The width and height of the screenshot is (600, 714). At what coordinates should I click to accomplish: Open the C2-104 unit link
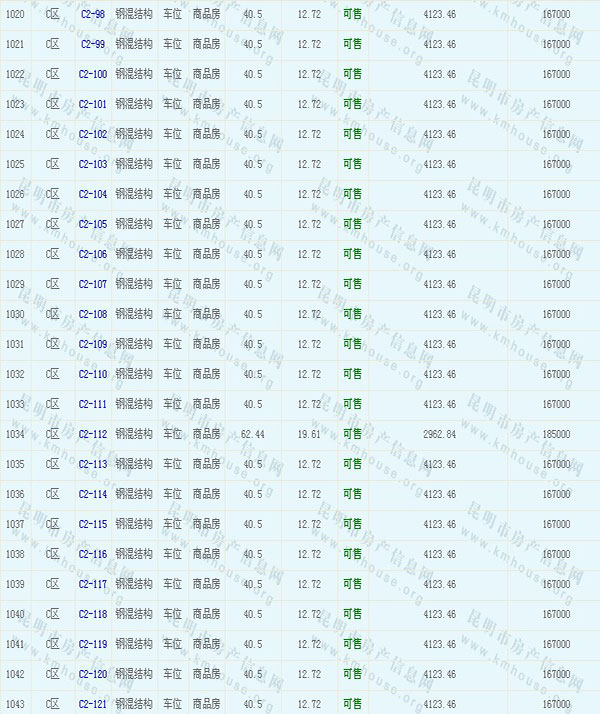click(x=92, y=194)
